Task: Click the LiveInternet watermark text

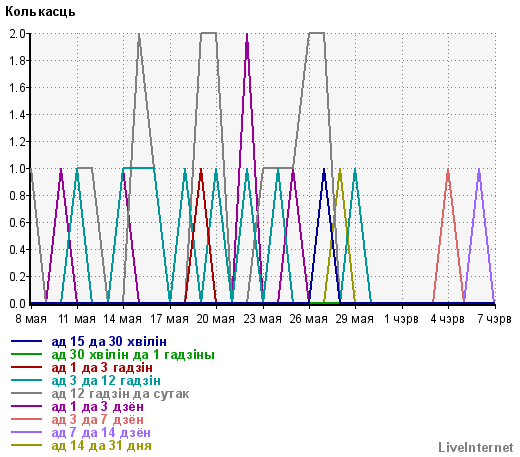Action: point(476,447)
